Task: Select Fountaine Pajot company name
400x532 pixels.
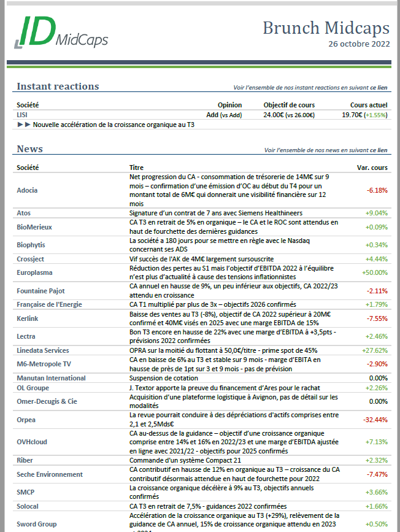Action: pyautogui.click(x=40, y=291)
